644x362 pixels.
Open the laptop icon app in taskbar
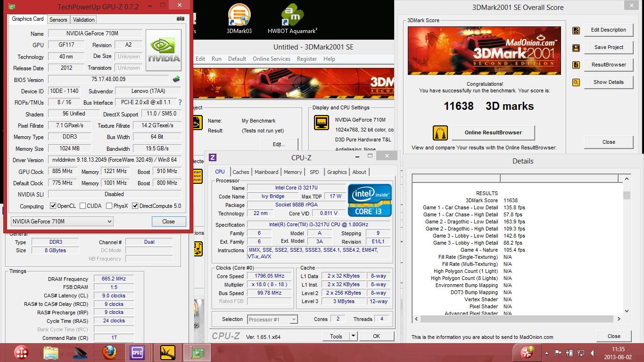(x=80, y=353)
